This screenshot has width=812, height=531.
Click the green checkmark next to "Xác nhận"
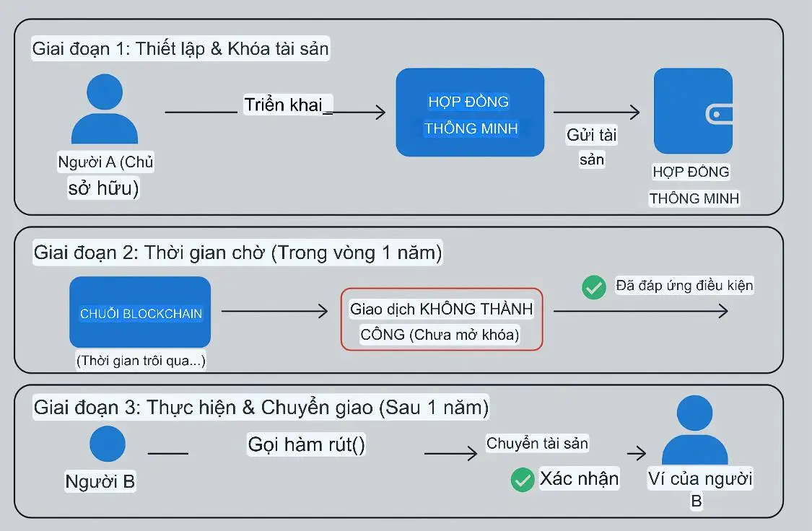pyautogui.click(x=522, y=480)
